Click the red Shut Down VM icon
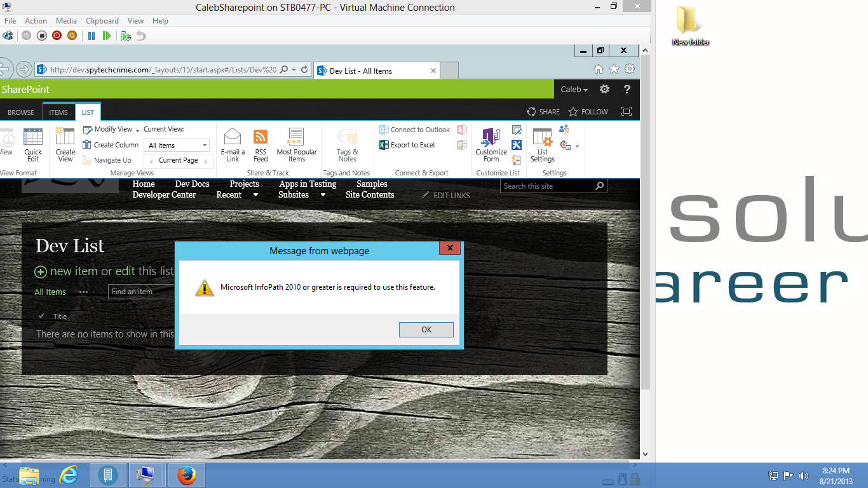This screenshot has height=488, width=868. click(x=57, y=36)
